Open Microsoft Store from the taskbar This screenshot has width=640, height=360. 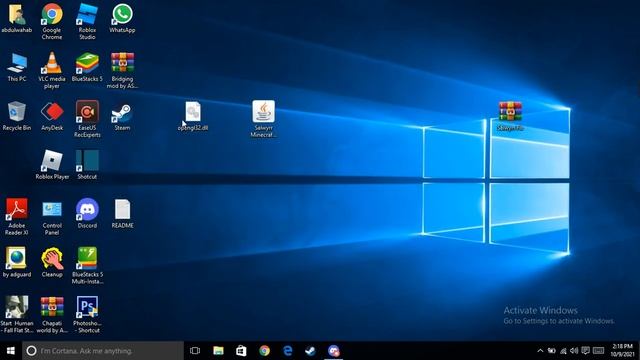pyautogui.click(x=241, y=351)
